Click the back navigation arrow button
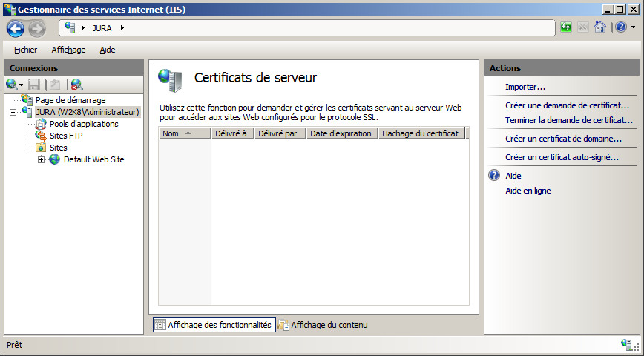 [x=16, y=28]
